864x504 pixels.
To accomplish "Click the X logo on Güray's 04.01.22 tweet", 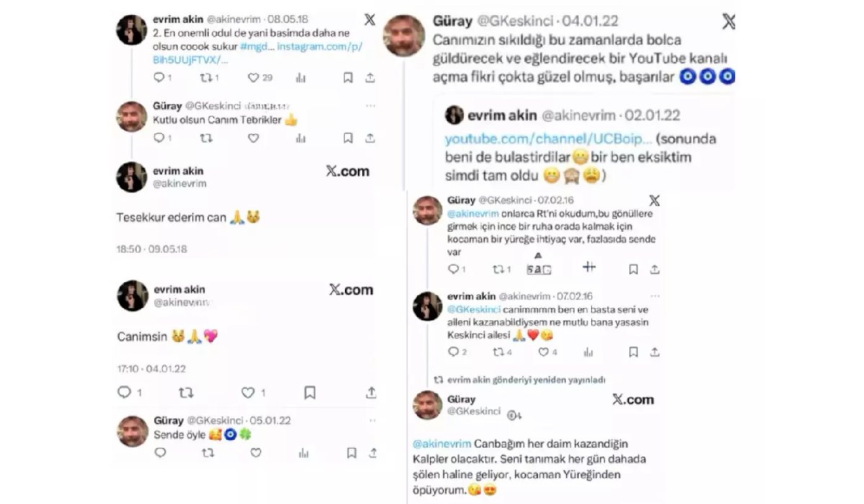I will [x=728, y=21].
